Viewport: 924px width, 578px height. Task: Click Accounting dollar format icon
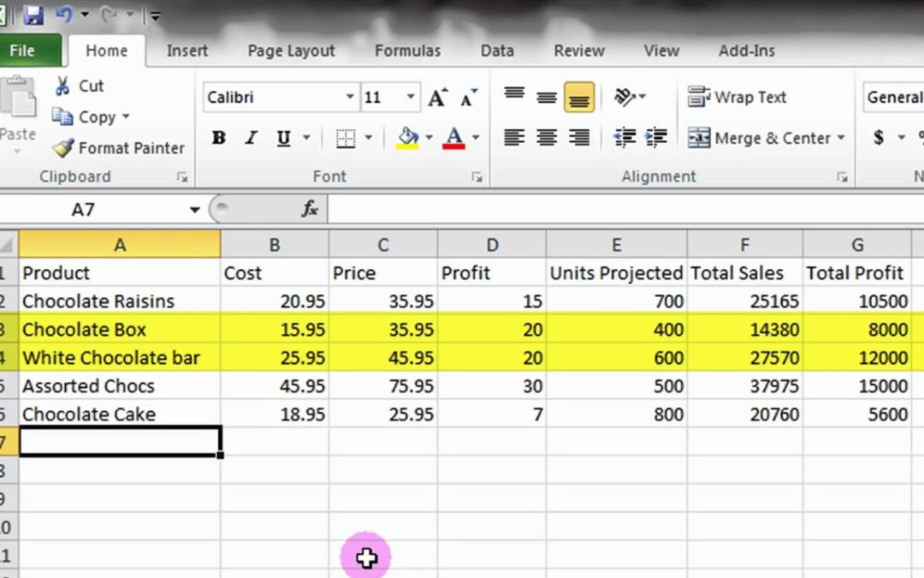tap(879, 138)
